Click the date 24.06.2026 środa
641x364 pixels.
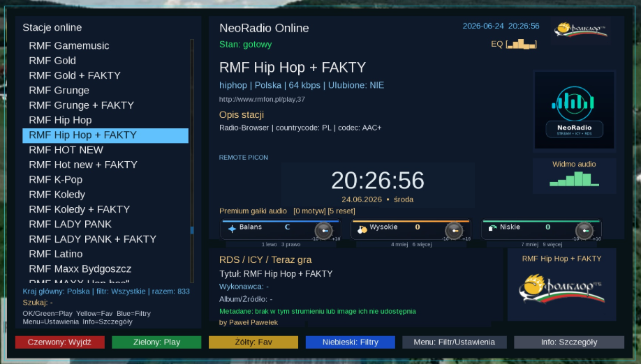coord(377,199)
